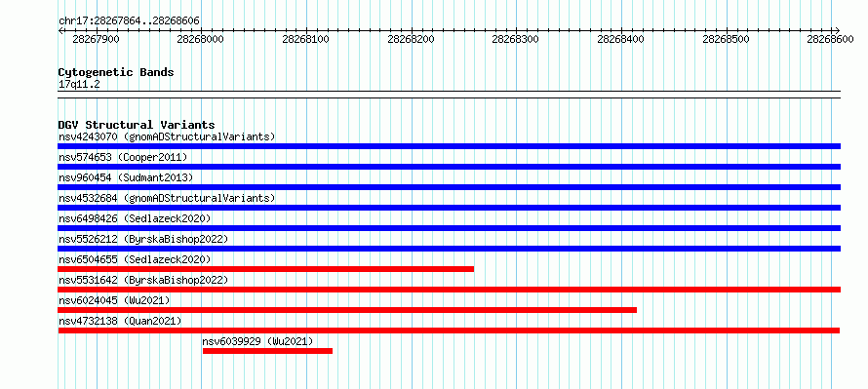Open variant nsv6504655 (Sedlazeck2020) label

[135, 259]
